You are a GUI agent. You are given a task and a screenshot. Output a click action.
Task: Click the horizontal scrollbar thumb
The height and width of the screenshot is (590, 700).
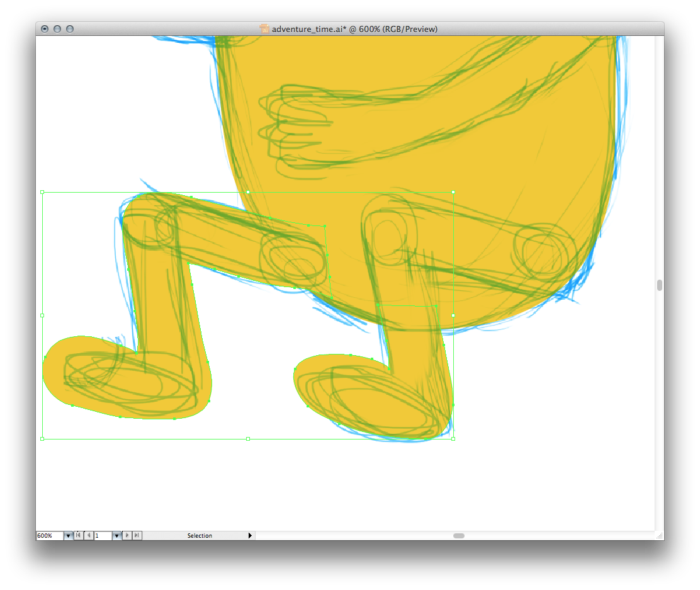click(x=459, y=536)
